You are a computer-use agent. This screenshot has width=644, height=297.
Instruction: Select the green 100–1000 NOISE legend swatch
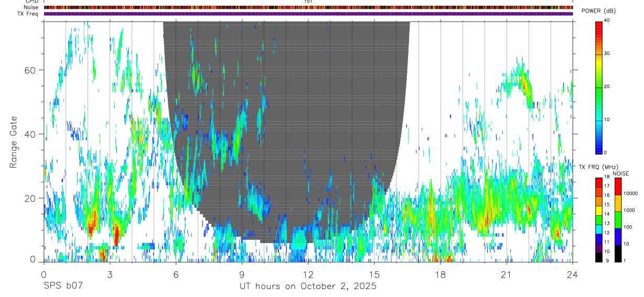618,220
